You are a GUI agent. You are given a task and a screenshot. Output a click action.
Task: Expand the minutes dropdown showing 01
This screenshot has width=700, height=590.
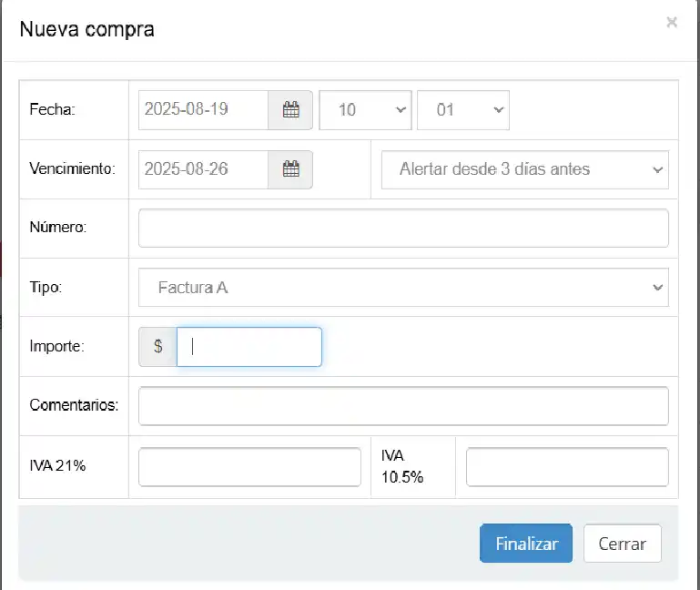(x=462, y=110)
